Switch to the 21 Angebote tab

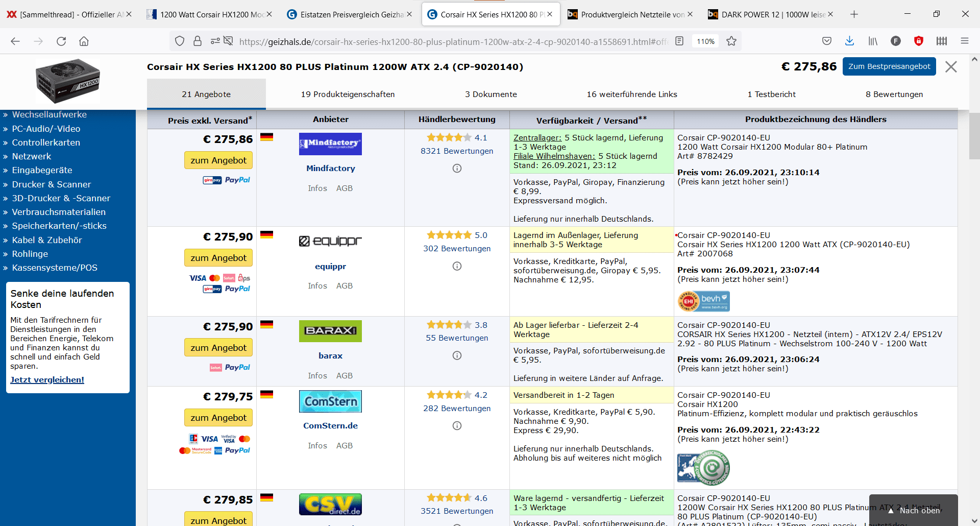[206, 94]
